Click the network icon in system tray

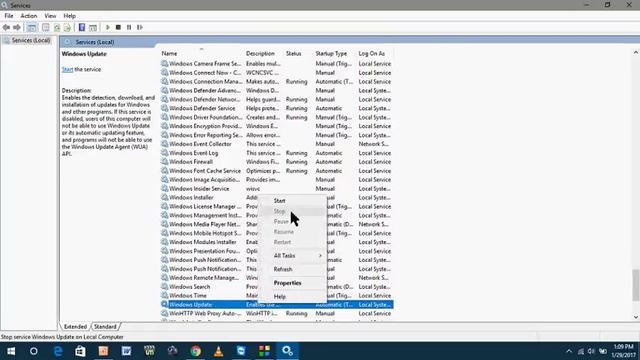(x=580, y=351)
